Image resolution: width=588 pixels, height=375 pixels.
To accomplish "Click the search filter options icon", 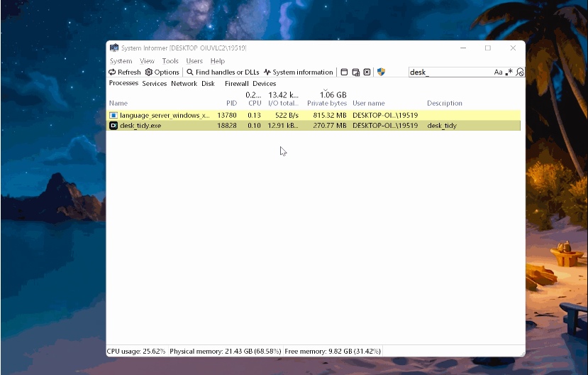I will click(x=520, y=72).
